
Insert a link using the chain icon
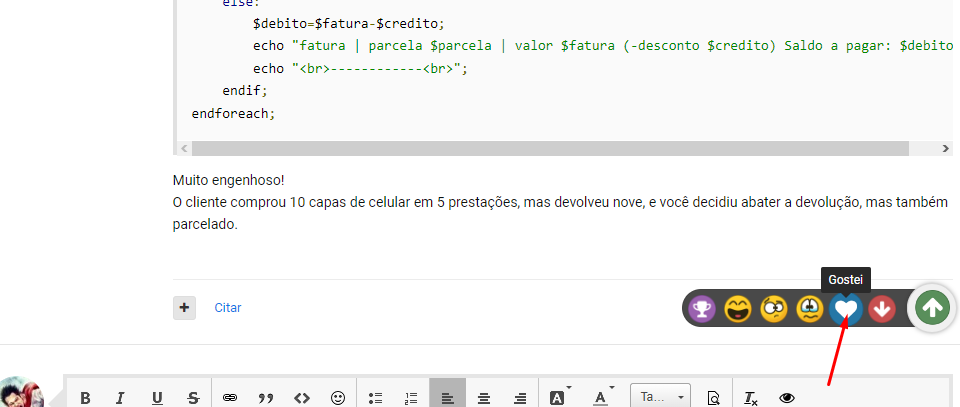tap(230, 397)
